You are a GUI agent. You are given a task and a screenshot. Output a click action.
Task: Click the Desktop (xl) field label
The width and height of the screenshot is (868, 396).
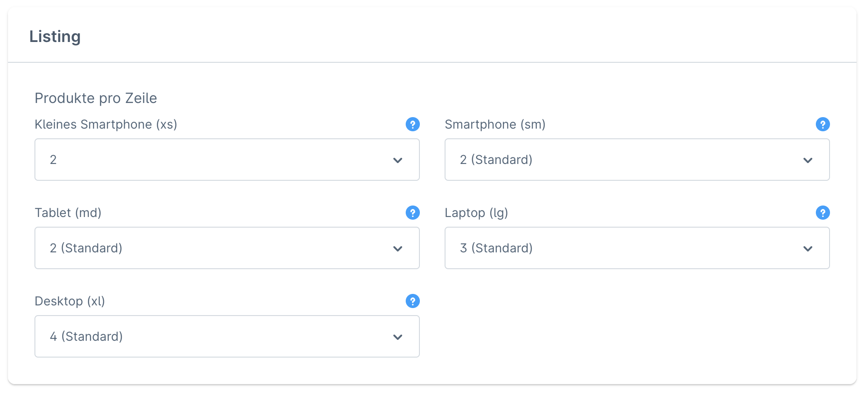(70, 301)
